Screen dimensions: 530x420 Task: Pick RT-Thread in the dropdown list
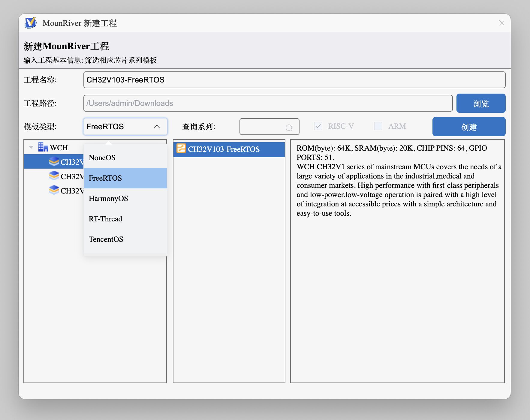coord(105,219)
